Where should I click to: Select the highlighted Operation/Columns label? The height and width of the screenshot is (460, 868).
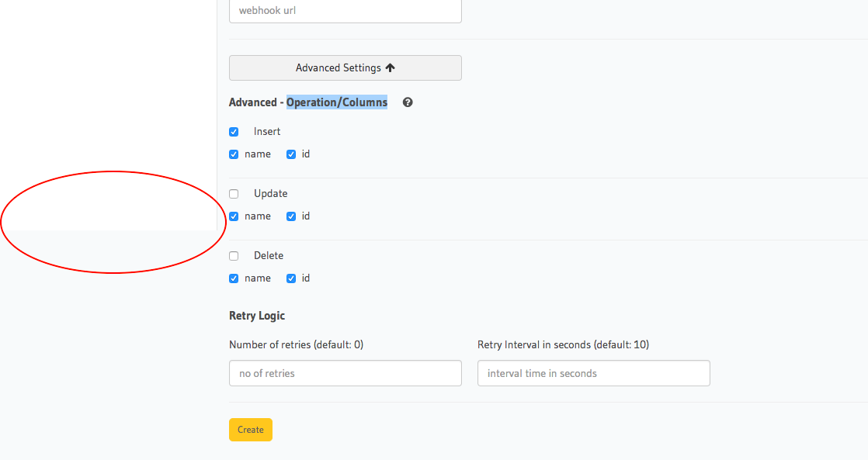coord(337,102)
